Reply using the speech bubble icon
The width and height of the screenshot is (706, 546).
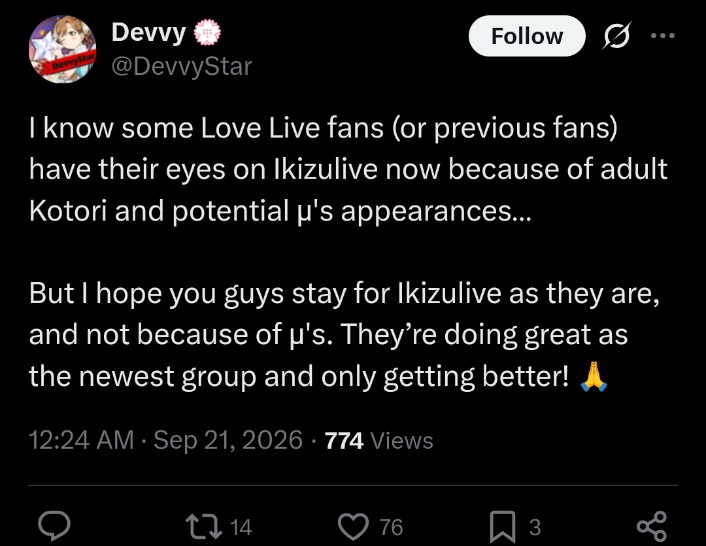54,526
